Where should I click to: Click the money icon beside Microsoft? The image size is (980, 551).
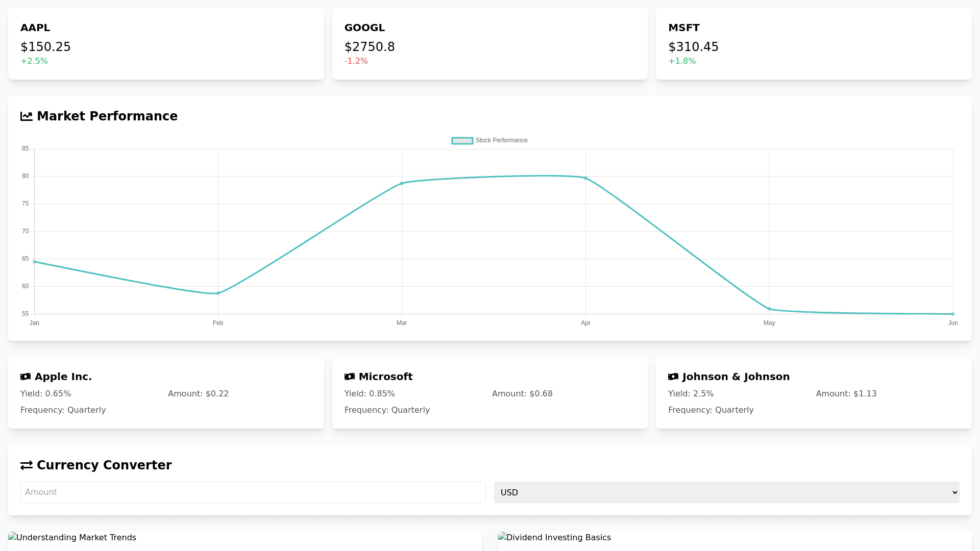pos(350,377)
